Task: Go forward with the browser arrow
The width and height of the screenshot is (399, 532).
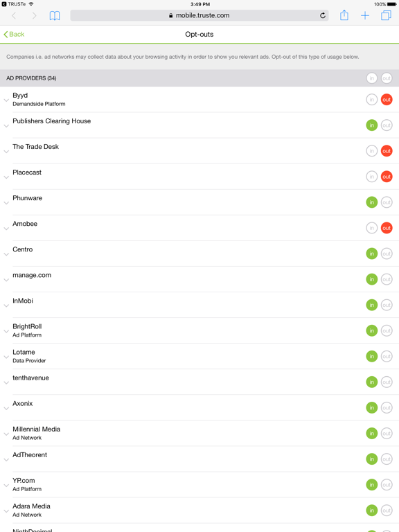Action: [34, 16]
